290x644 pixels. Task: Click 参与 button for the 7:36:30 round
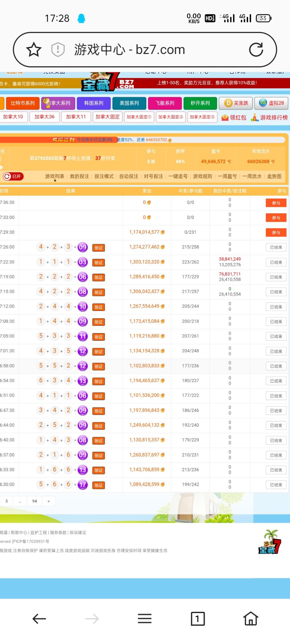point(276,203)
